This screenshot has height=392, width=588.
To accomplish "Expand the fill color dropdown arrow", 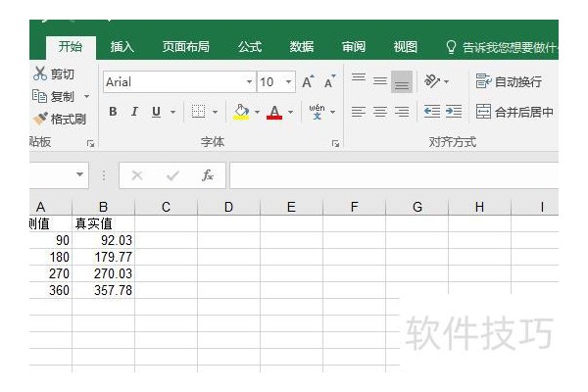I will (x=257, y=112).
